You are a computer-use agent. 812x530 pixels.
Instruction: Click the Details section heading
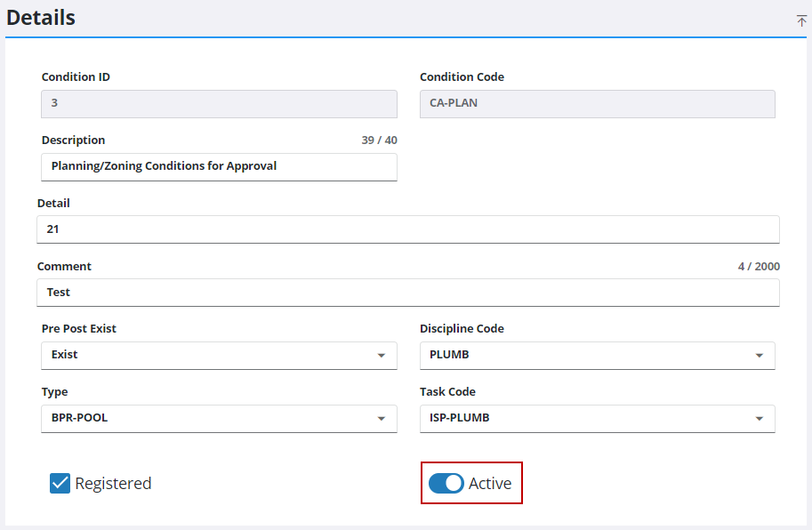pyautogui.click(x=41, y=18)
